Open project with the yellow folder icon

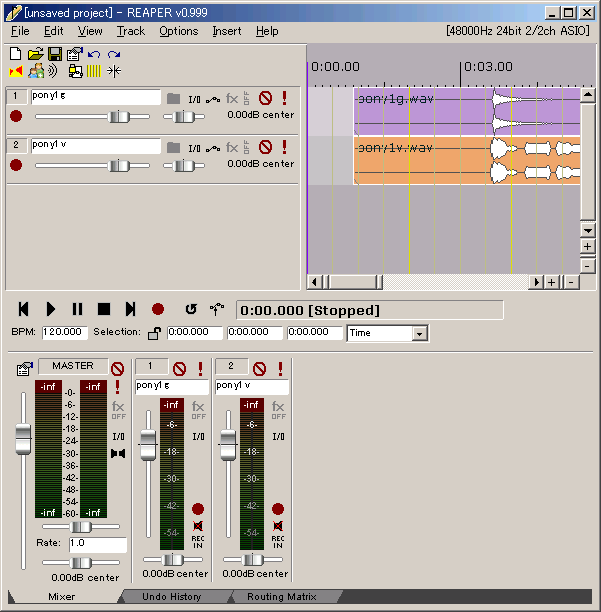pos(35,53)
